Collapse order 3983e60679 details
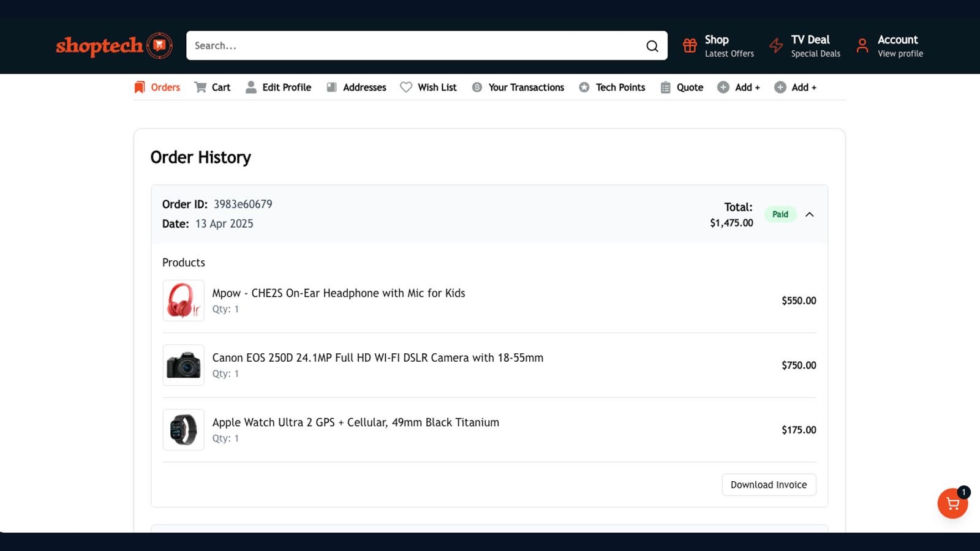The image size is (980, 551). click(x=810, y=214)
